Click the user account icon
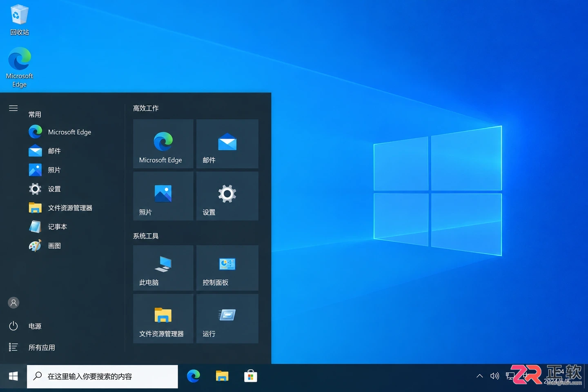Image resolution: width=588 pixels, height=392 pixels. click(x=13, y=303)
